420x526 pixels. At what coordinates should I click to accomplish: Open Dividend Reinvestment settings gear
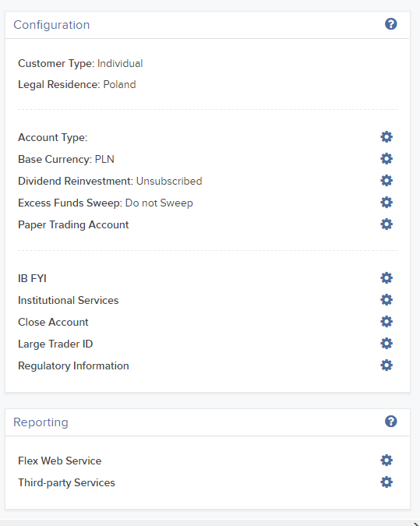(x=386, y=181)
